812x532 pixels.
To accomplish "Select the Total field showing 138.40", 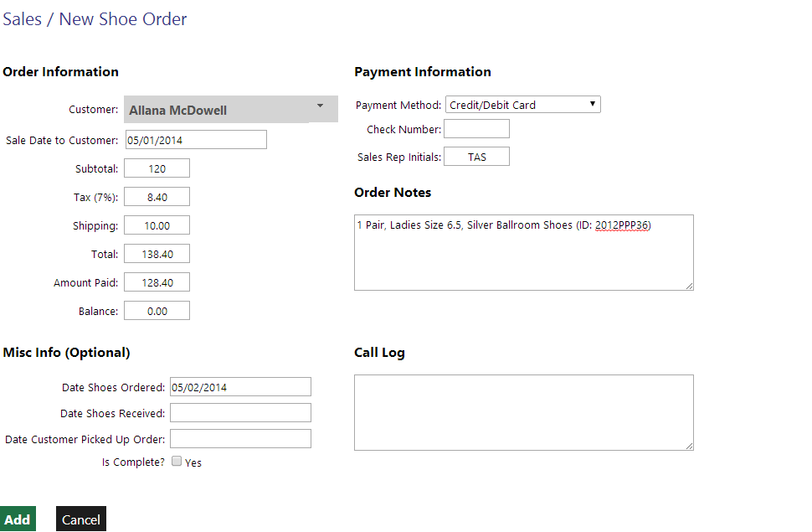I will (156, 253).
